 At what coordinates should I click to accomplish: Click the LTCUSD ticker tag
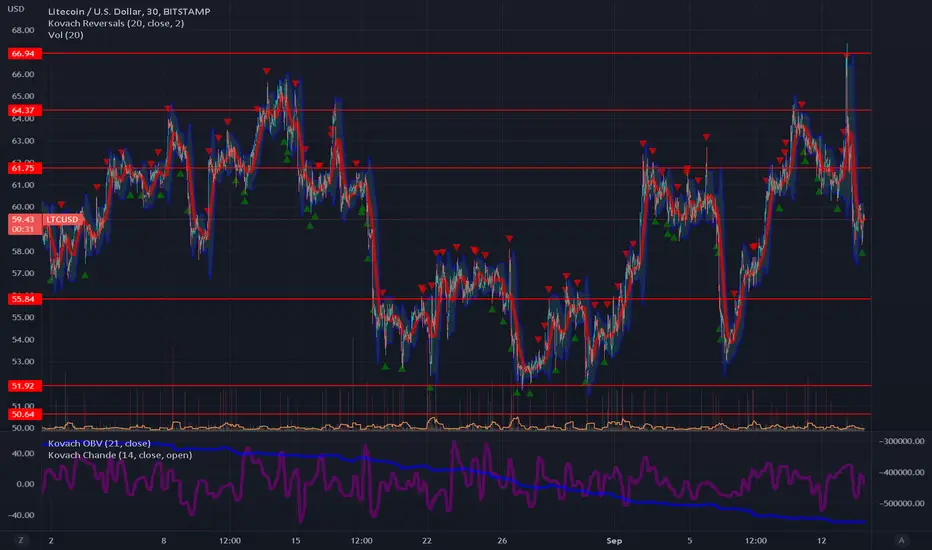[62, 219]
